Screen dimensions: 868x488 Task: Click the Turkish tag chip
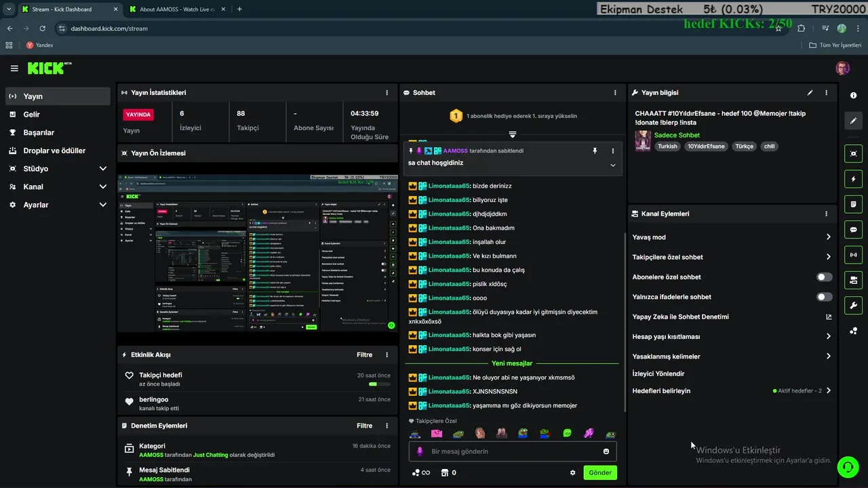coord(667,146)
